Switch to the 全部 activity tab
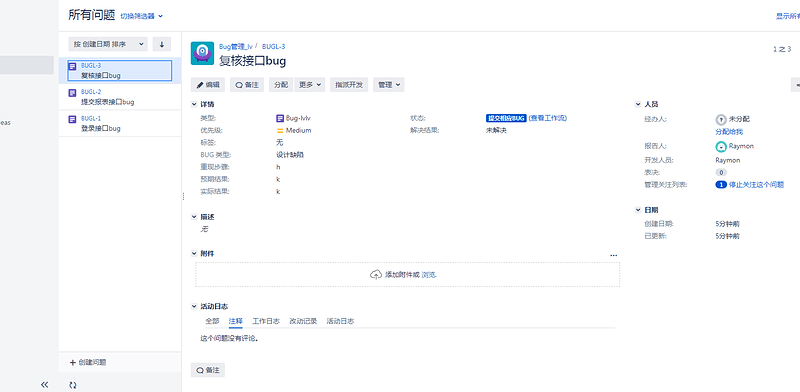Viewport: 800px width, 392px height. [212, 321]
